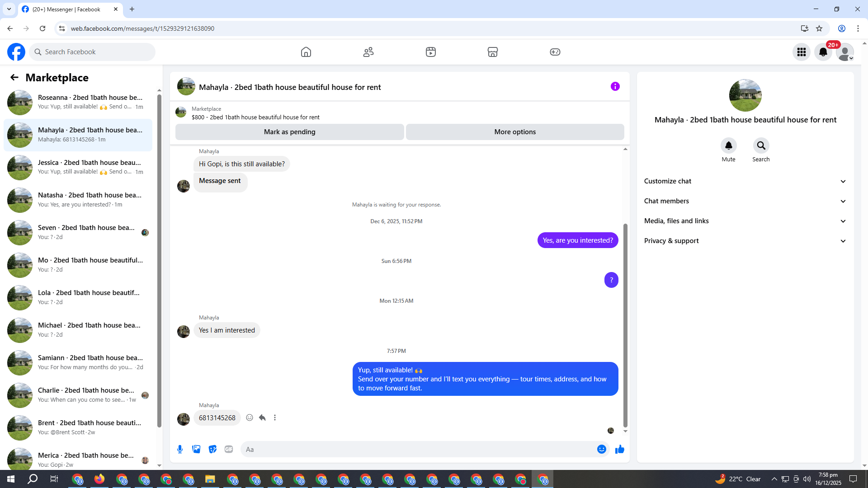The height and width of the screenshot is (488, 868).
Task: Open the $800 Marketplace listing banner
Action: (x=400, y=113)
